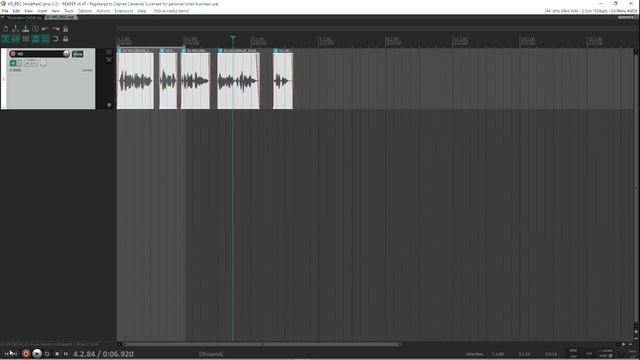
Task: Click the BPM tempo field
Action: tap(573, 353)
